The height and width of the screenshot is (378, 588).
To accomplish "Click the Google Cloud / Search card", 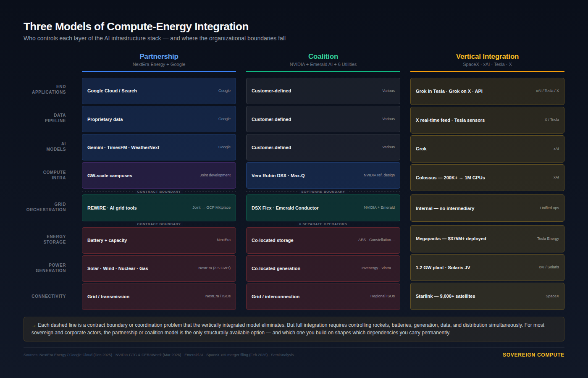I will [159, 91].
